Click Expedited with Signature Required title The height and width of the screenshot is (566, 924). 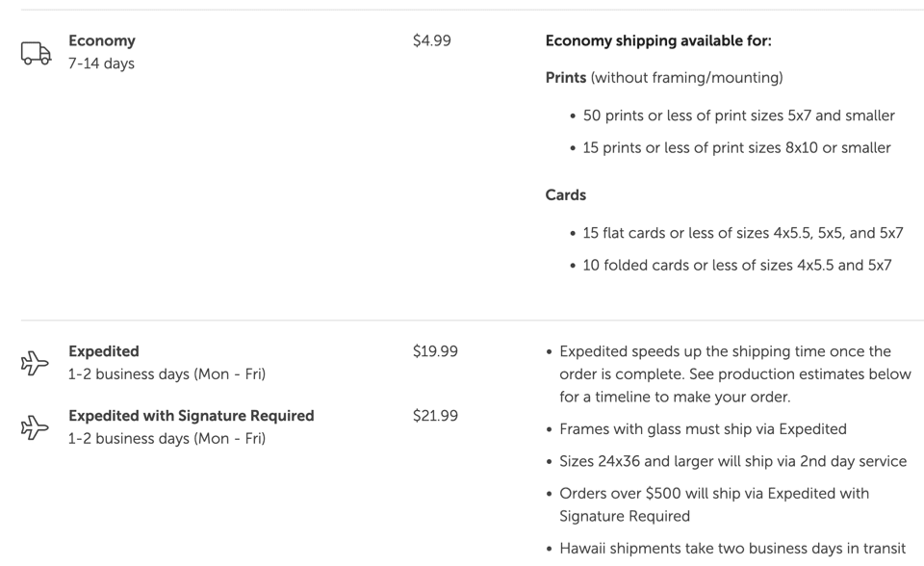(191, 416)
